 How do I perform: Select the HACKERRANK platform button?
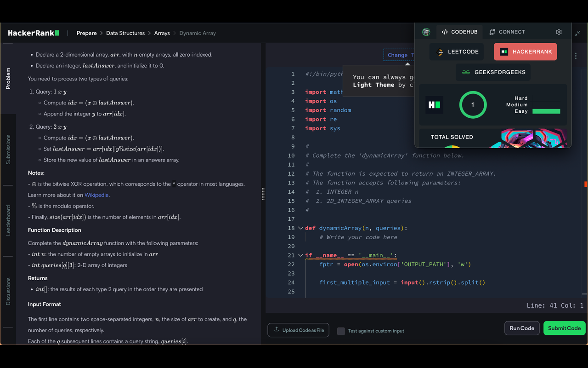tap(526, 52)
